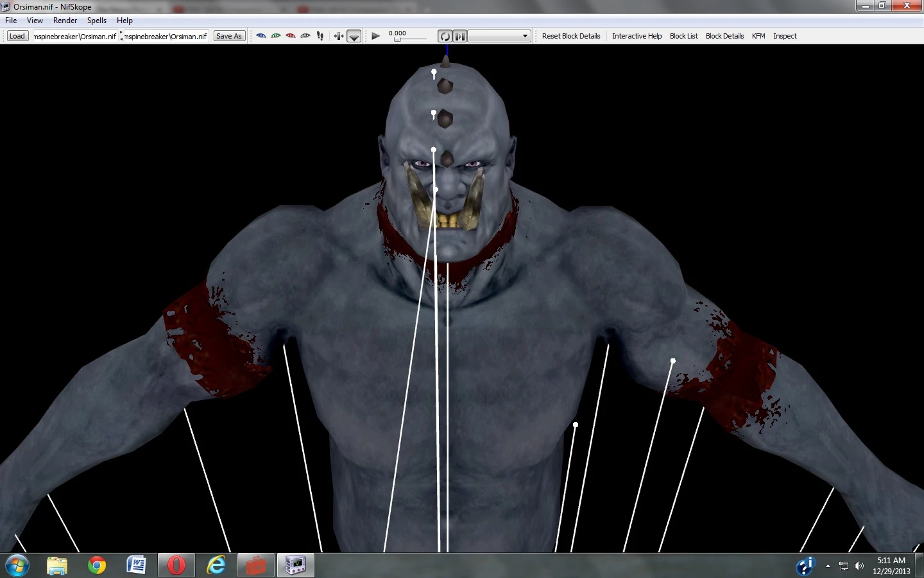Screen dimensions: 924x578
Task: Click the taskbar clock showing 5:11 AM
Action: 891,566
